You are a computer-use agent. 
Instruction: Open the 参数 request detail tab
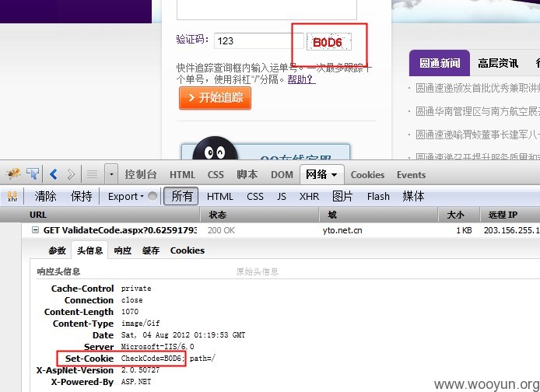point(57,250)
